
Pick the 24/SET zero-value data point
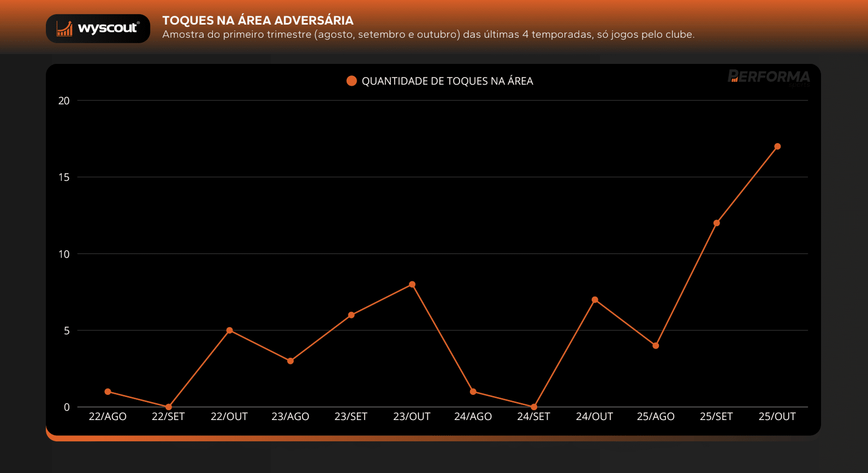click(x=534, y=407)
